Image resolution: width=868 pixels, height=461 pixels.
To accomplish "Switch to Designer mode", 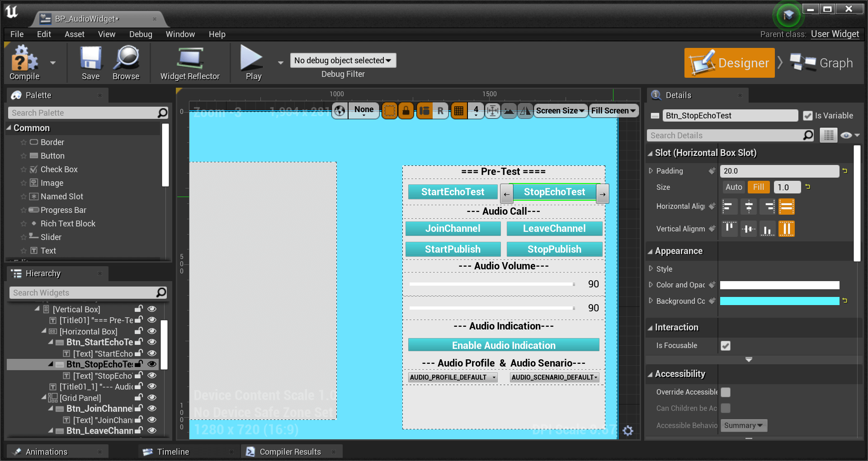I will pyautogui.click(x=729, y=63).
